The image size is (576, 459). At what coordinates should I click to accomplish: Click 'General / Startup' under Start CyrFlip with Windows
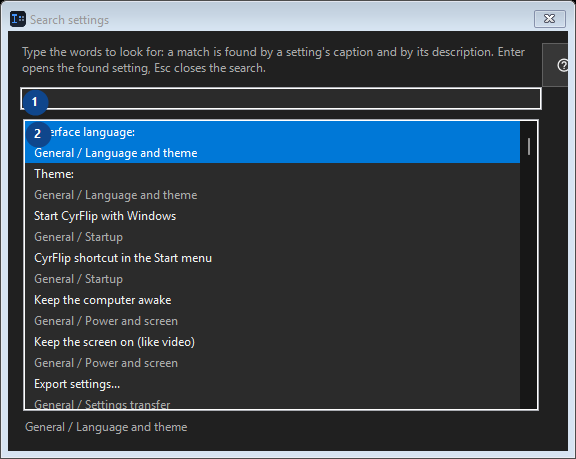click(78, 237)
